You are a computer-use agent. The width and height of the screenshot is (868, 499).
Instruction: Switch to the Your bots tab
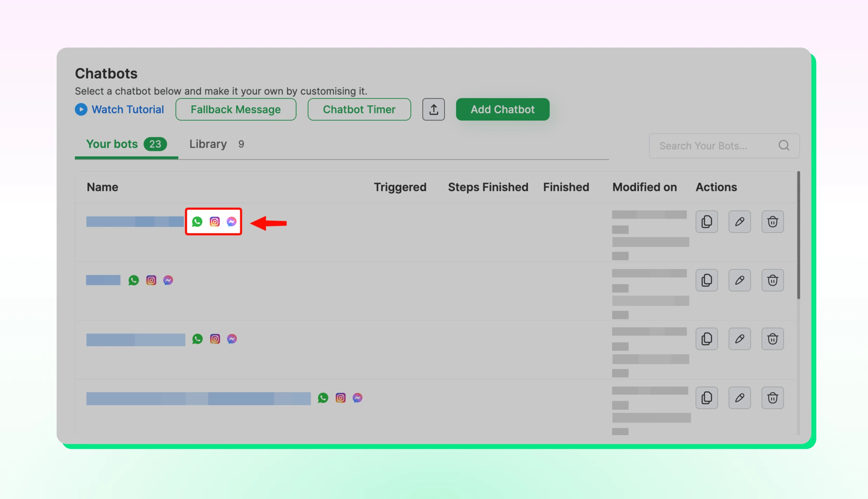tap(126, 144)
